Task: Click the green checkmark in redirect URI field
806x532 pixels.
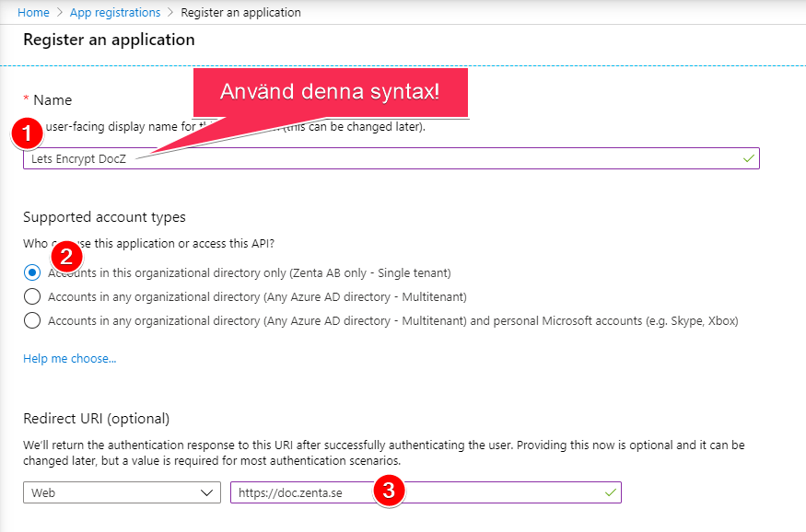Action: [609, 492]
